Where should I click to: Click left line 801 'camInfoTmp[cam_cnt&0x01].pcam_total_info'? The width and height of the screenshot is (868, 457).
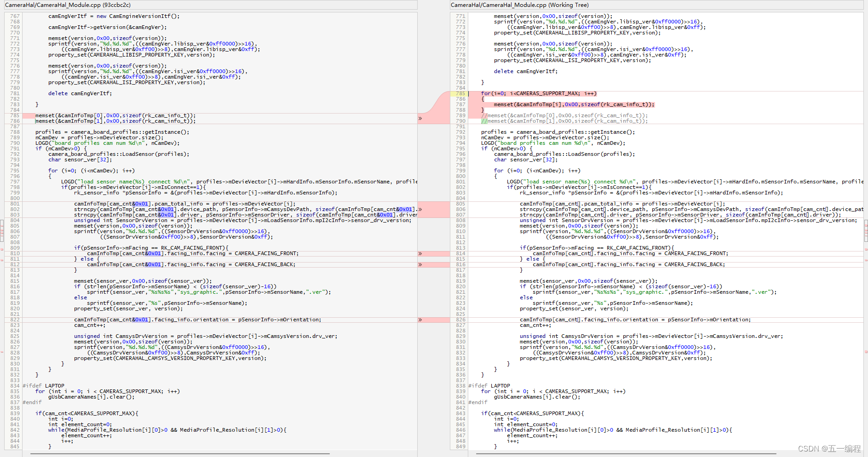tap(185, 204)
